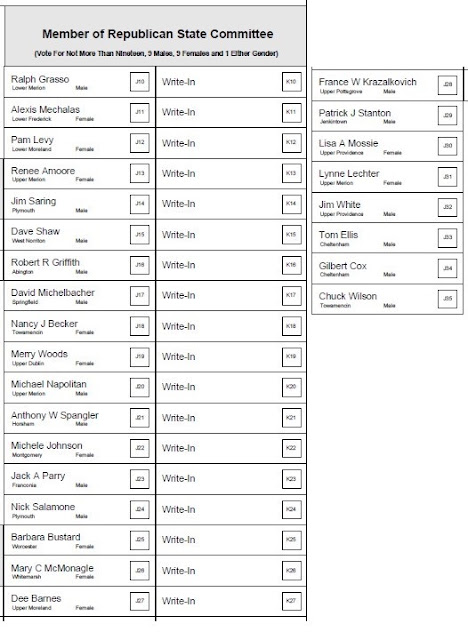This screenshot has height=640, width=468.
Task: Mark the box for Mary C McMonagle
Action: click(x=140, y=570)
